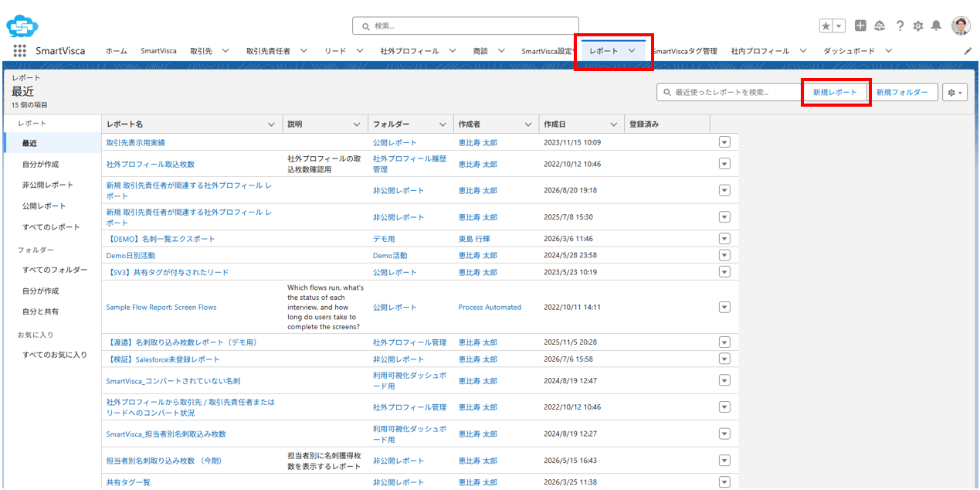Open the notifications bell
The width and height of the screenshot is (980, 490).
coord(936,26)
